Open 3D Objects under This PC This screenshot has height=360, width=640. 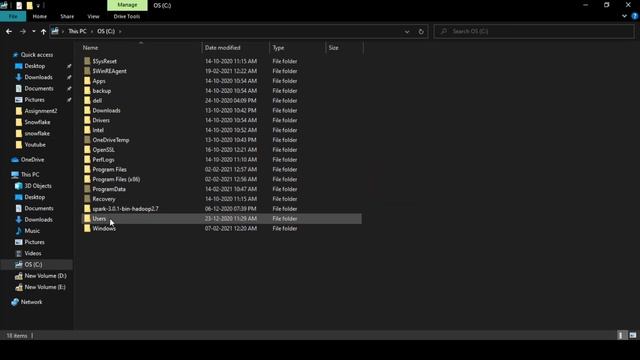[x=38, y=186]
